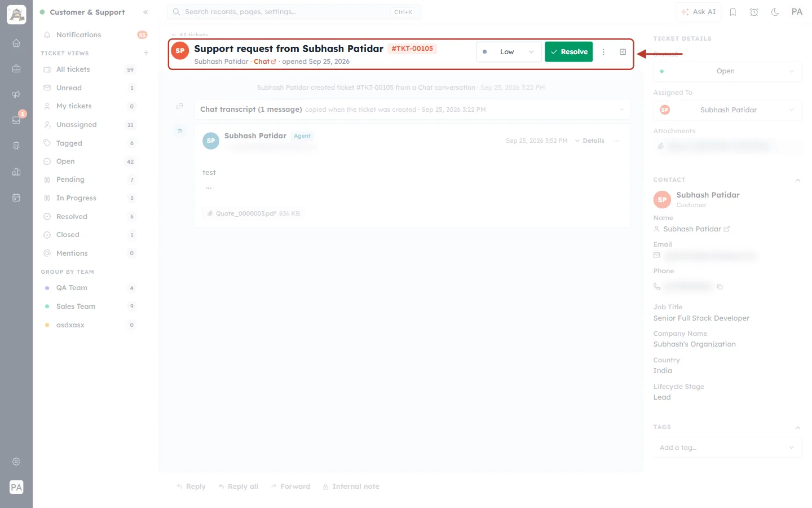The width and height of the screenshot is (812, 508).
Task: Open Quote_0000003.pdf attachment
Action: coord(253,213)
